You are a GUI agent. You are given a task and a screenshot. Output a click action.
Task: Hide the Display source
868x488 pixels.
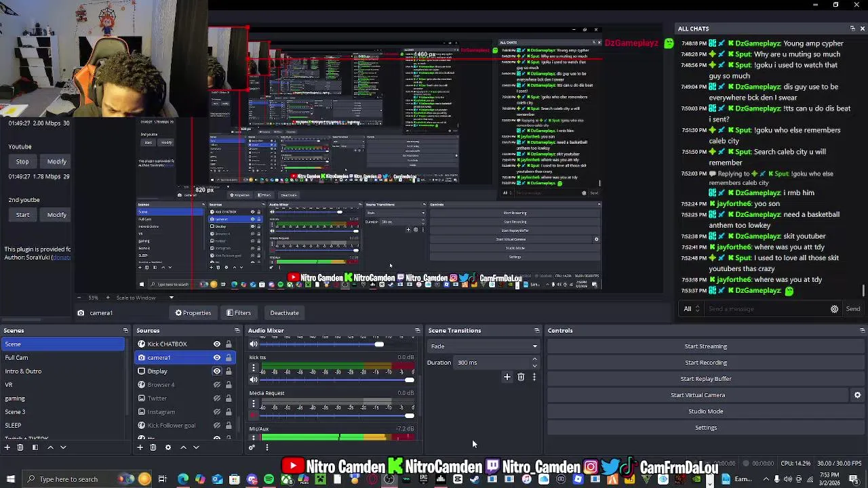(x=217, y=371)
